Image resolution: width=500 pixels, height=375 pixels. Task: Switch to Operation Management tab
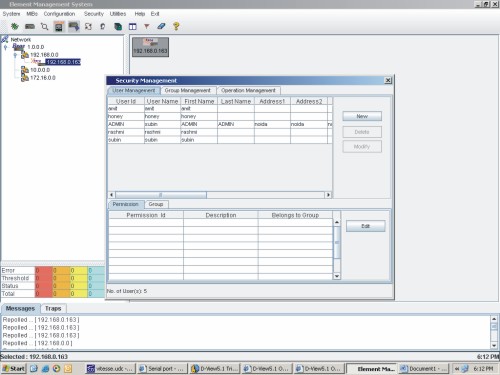pyautogui.click(x=248, y=90)
